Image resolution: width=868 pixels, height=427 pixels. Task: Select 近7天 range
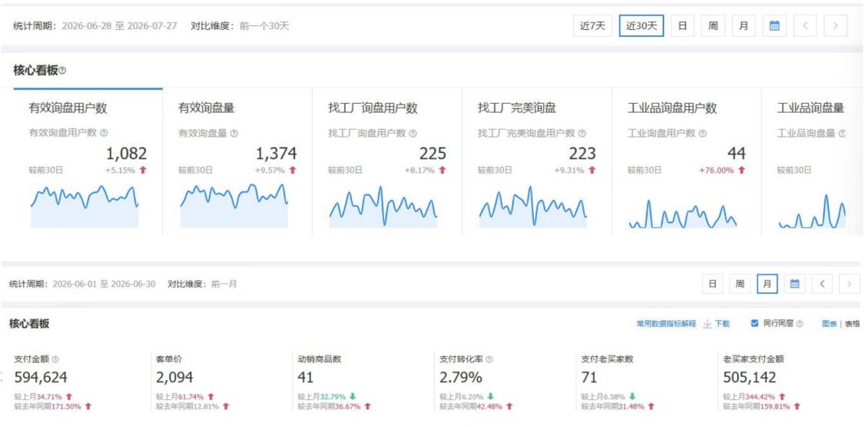(593, 25)
